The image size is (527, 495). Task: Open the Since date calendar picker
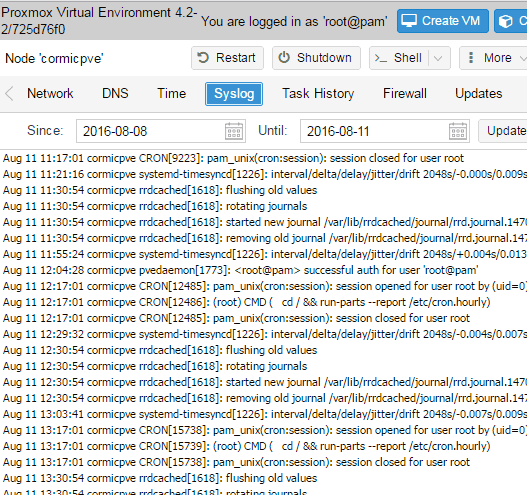(x=234, y=131)
